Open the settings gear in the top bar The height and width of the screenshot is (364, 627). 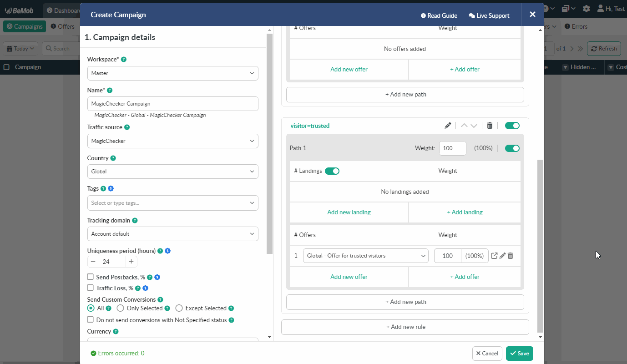(x=587, y=9)
